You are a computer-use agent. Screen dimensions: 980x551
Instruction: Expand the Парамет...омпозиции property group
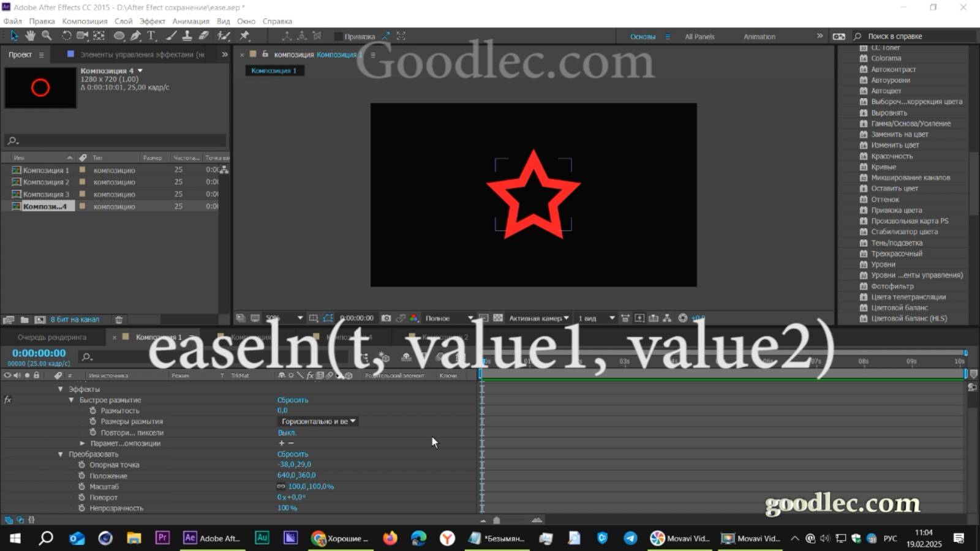pyautogui.click(x=83, y=443)
